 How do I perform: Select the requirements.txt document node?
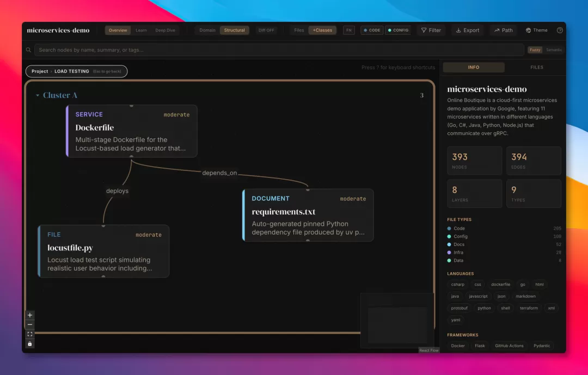[x=308, y=215]
